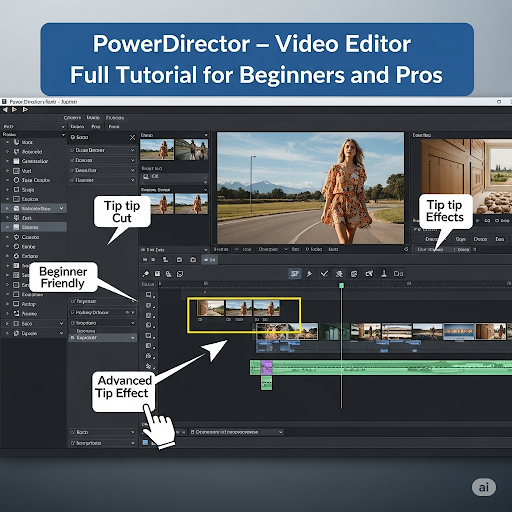
Task: Open the topmost dropdown in the left sidebar header
Action: [x=63, y=127]
